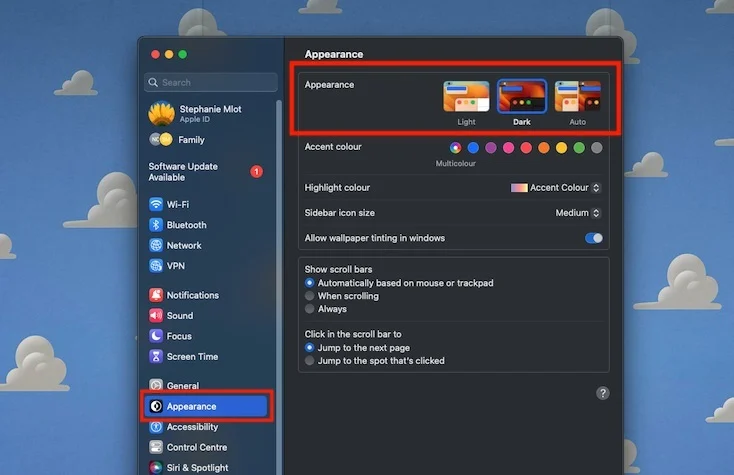Viewport: 734px width, 475px height.
Task: Click the Bluetooth sidebar icon
Action: [156, 225]
